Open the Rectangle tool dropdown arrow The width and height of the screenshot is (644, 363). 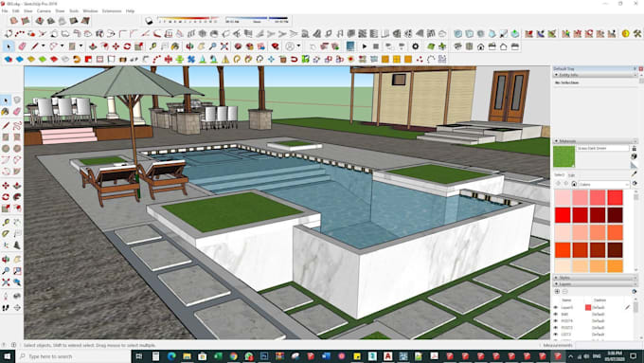80,46
